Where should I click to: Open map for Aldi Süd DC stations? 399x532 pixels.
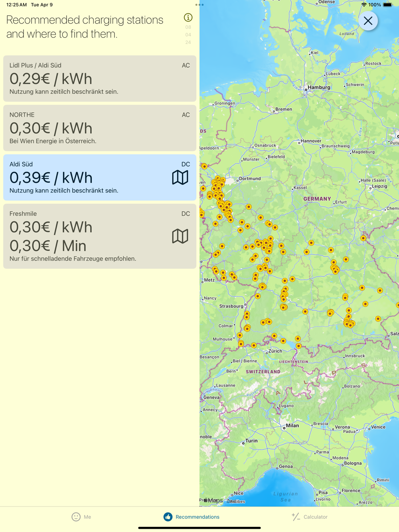tap(180, 177)
